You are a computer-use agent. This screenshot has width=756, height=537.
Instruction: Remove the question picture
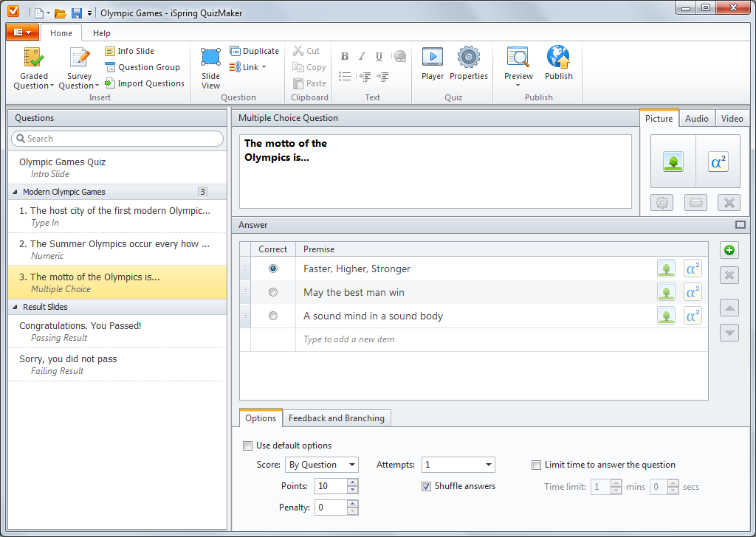[x=729, y=203]
